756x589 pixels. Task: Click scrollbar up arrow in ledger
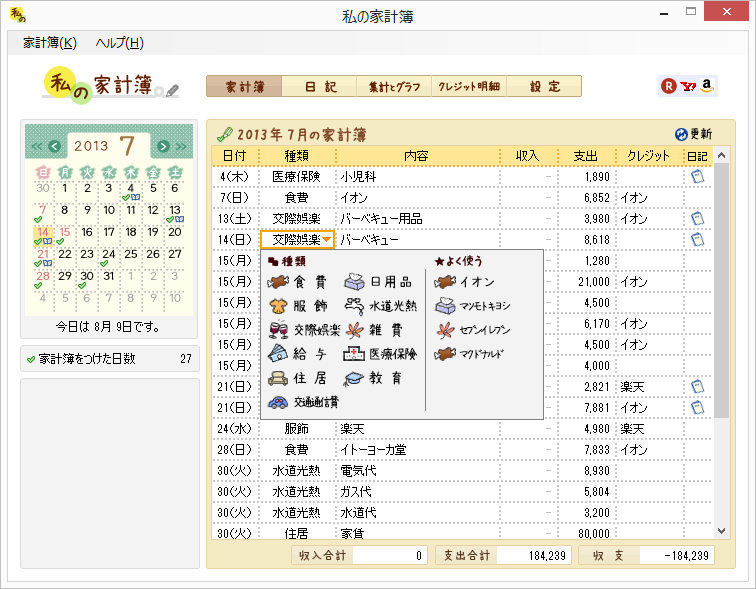[721, 155]
